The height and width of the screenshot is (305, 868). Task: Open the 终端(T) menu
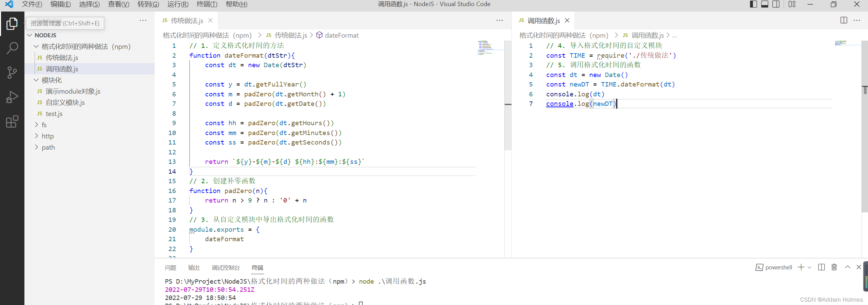(x=207, y=4)
